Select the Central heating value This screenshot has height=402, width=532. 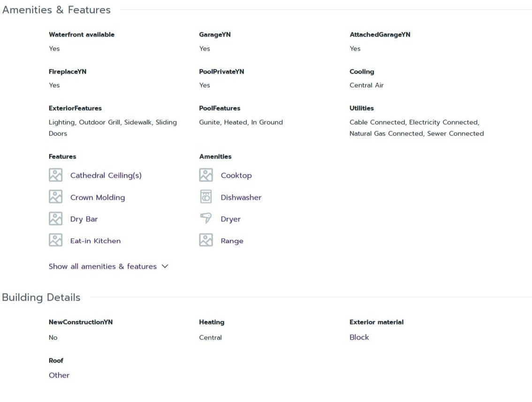tap(210, 338)
